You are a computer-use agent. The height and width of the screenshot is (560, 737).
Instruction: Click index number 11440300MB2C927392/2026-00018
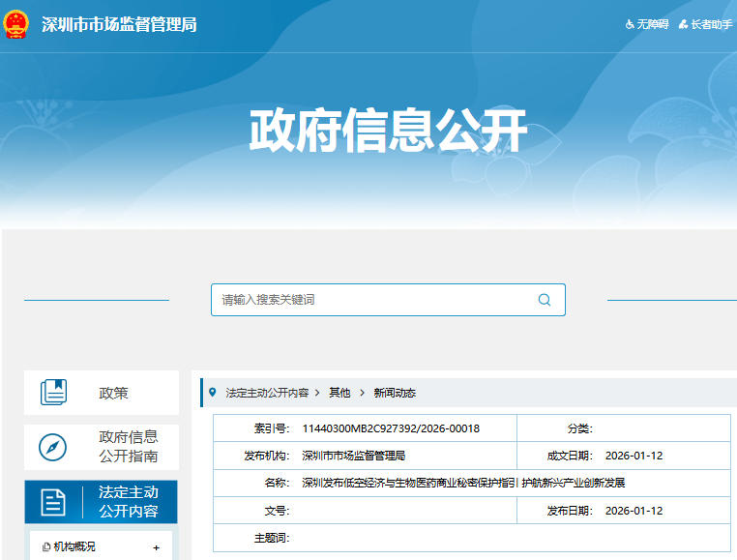391,428
